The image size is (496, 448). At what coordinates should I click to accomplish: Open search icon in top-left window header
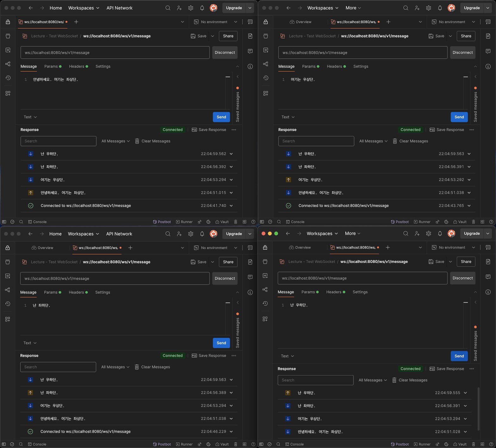[x=168, y=8]
